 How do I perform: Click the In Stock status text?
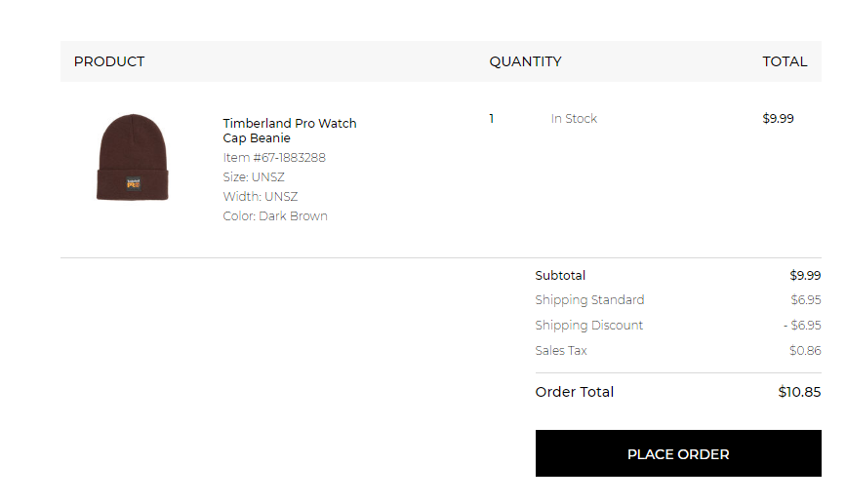pos(574,119)
